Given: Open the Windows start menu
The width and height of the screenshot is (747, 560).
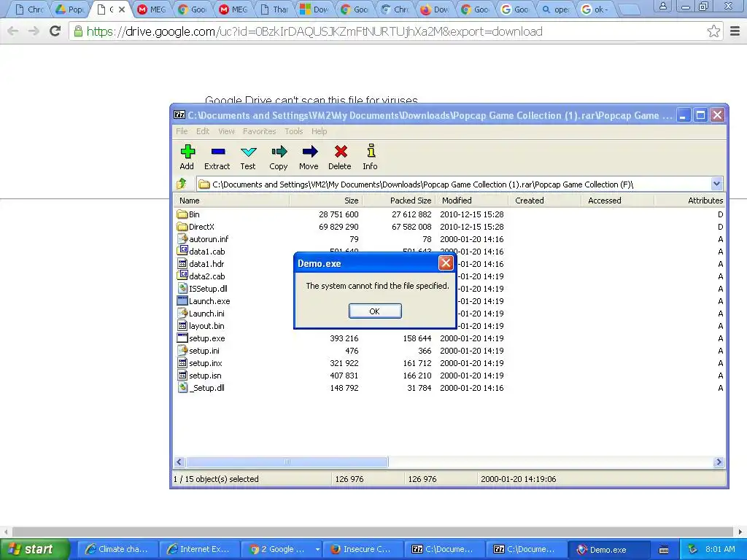Looking at the screenshot, I should 34,550.
